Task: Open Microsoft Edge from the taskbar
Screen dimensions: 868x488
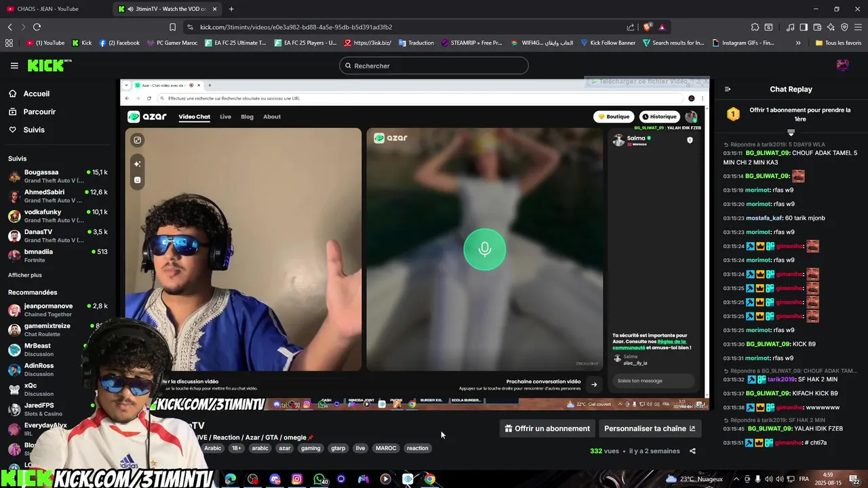Action: coord(231,479)
